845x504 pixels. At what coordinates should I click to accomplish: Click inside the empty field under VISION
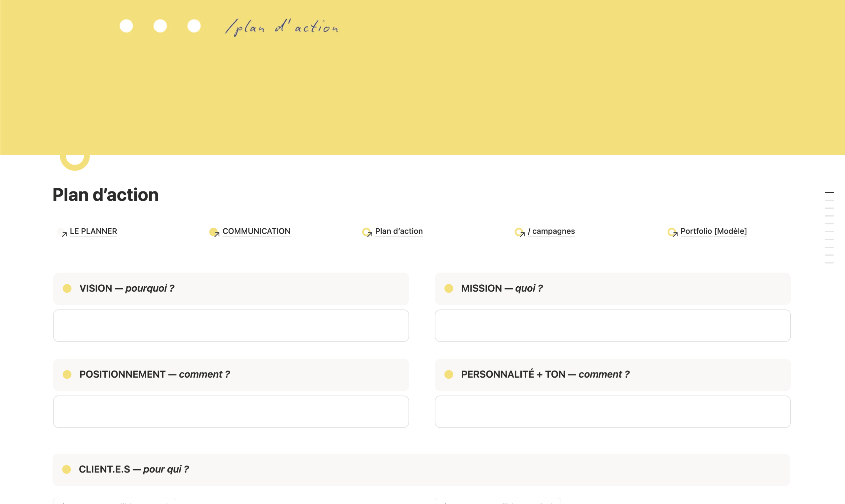tap(231, 325)
